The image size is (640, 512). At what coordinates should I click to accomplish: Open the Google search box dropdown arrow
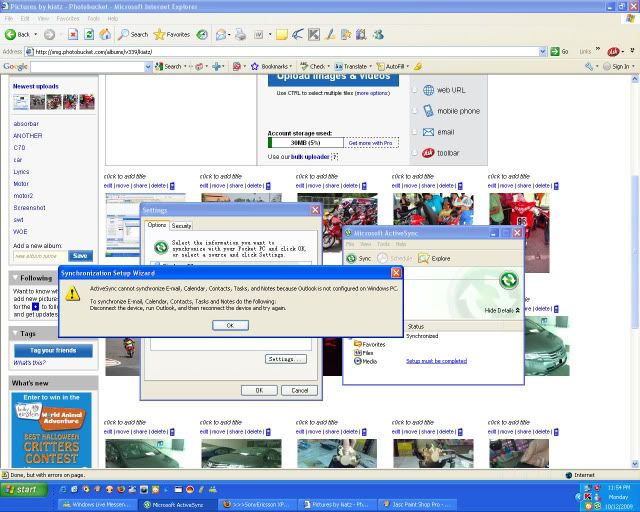(148, 66)
